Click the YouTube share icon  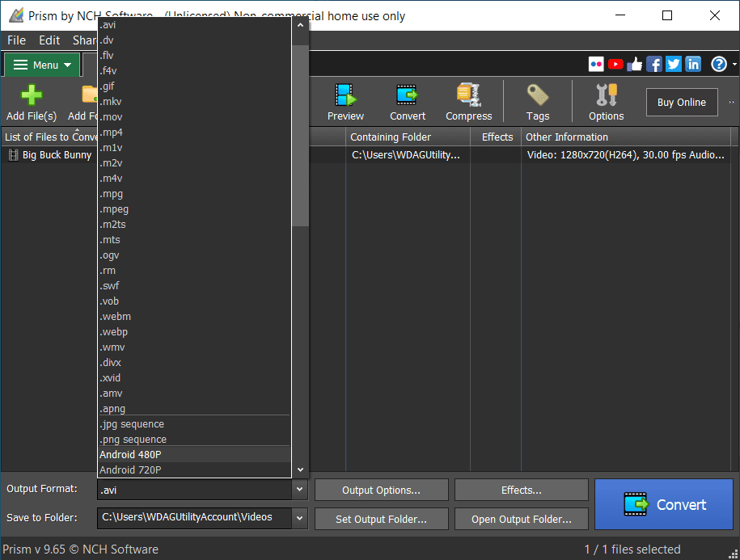615,64
